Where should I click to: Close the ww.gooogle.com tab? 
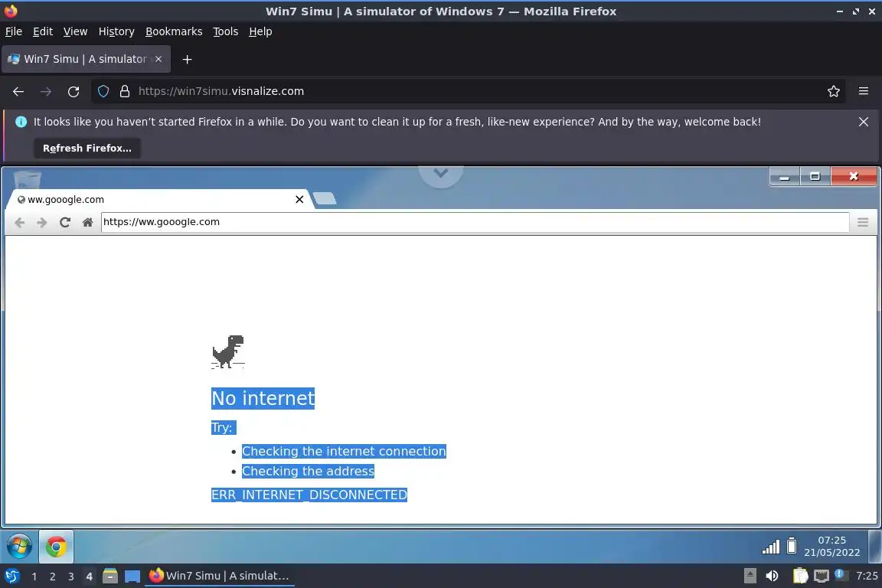click(299, 199)
